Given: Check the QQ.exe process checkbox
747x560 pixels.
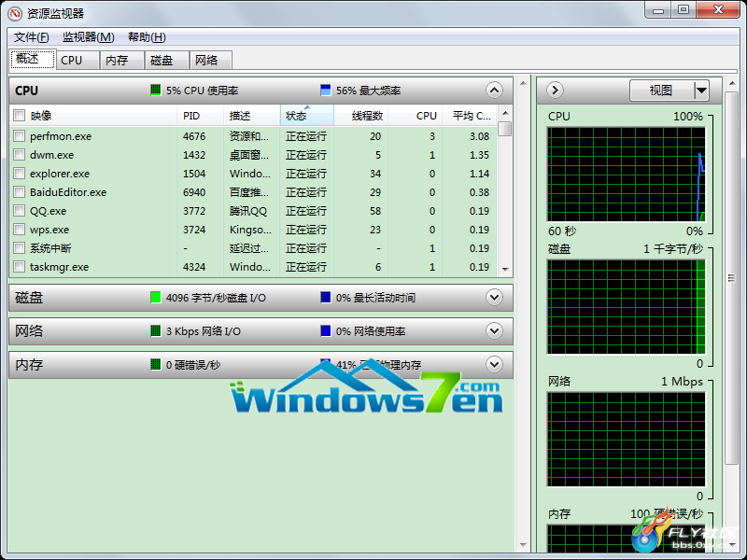Looking at the screenshot, I should pos(19,211).
